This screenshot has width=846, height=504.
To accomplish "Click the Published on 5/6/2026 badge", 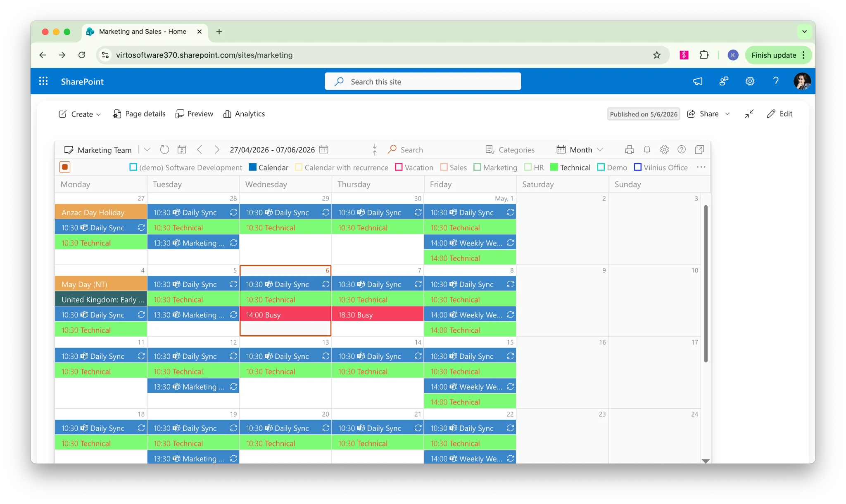I will (x=644, y=114).
